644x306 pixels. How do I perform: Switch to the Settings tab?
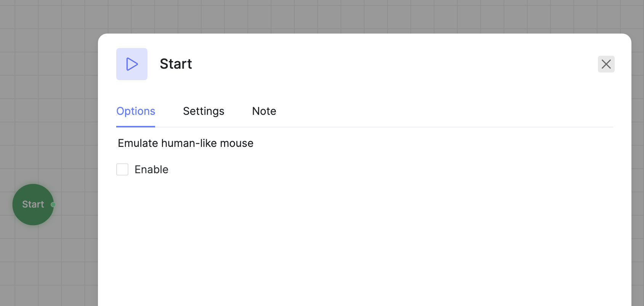[203, 111]
